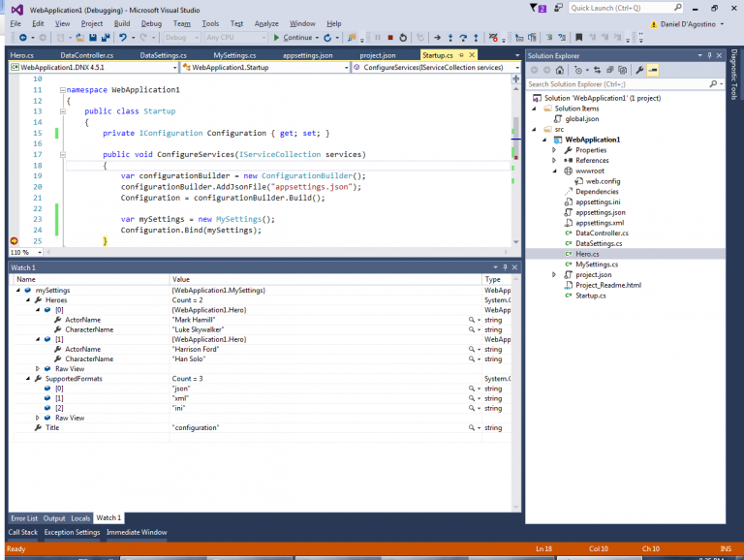Toggle pin on Startup.cs tab
Image resolution: width=744 pixels, height=560 pixels.
(461, 55)
